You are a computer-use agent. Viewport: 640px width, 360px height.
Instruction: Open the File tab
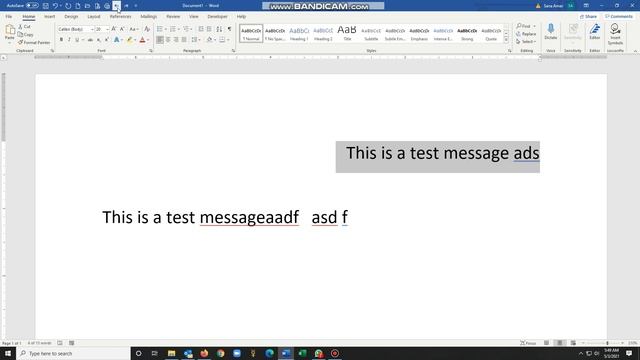[9, 17]
